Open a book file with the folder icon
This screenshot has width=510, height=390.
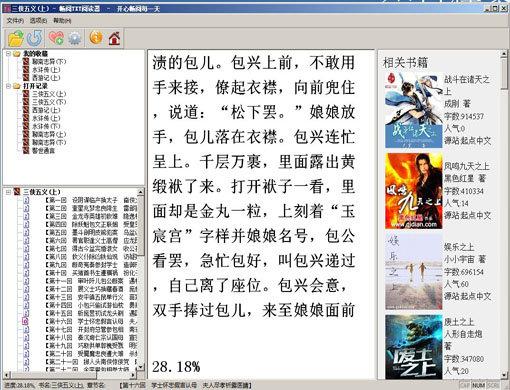(15, 38)
